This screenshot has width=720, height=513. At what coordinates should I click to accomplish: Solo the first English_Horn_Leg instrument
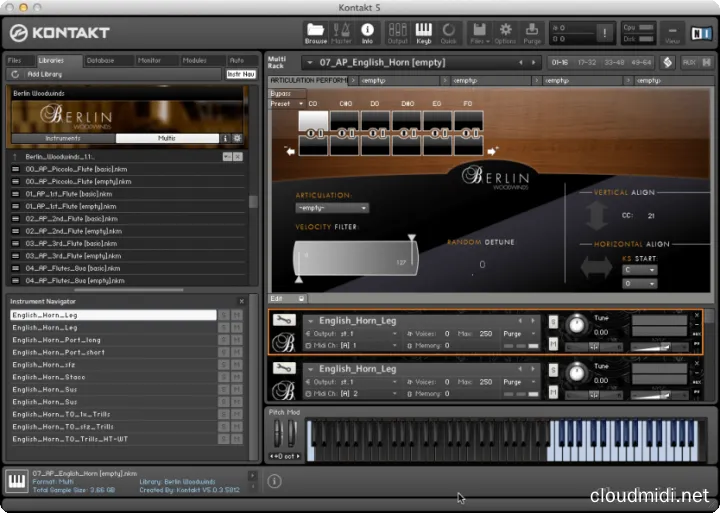[x=553, y=322]
